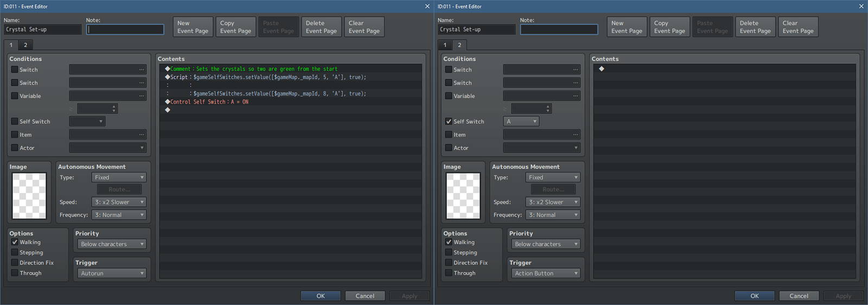This screenshot has height=305, width=868.
Task: Uncheck Walking option in left window
Action: tap(15, 242)
